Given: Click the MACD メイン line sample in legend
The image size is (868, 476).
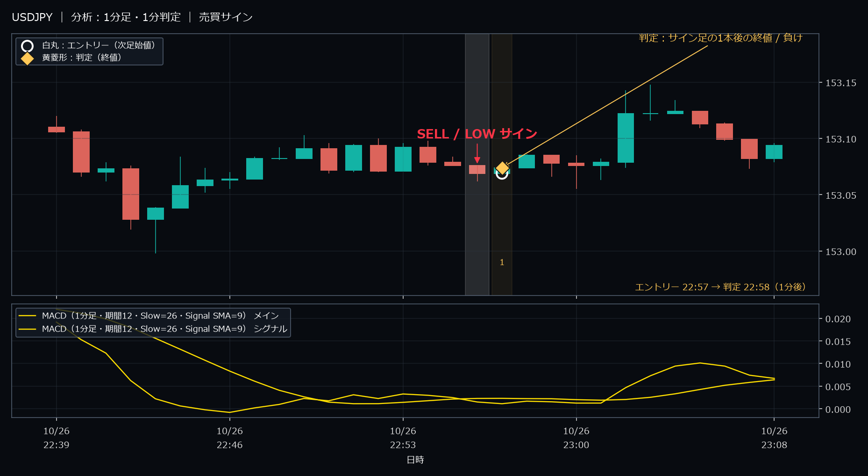Looking at the screenshot, I should click(28, 316).
